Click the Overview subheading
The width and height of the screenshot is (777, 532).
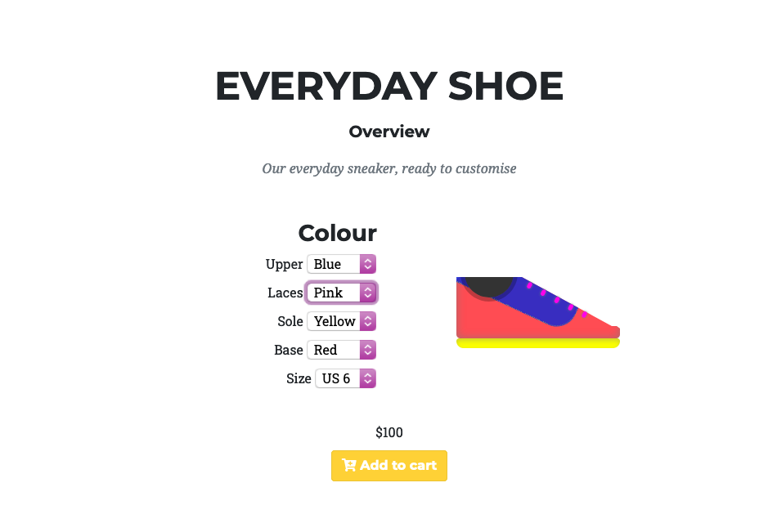389,132
